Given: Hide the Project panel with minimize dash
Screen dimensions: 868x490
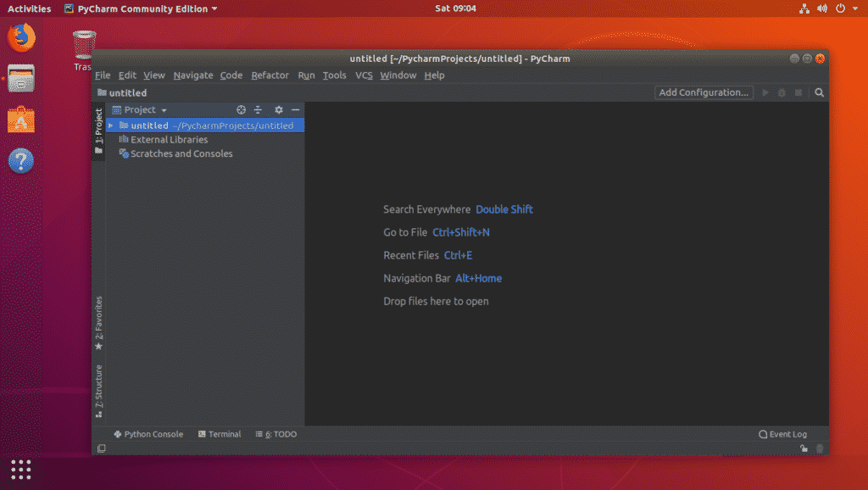Looking at the screenshot, I should click(x=295, y=110).
